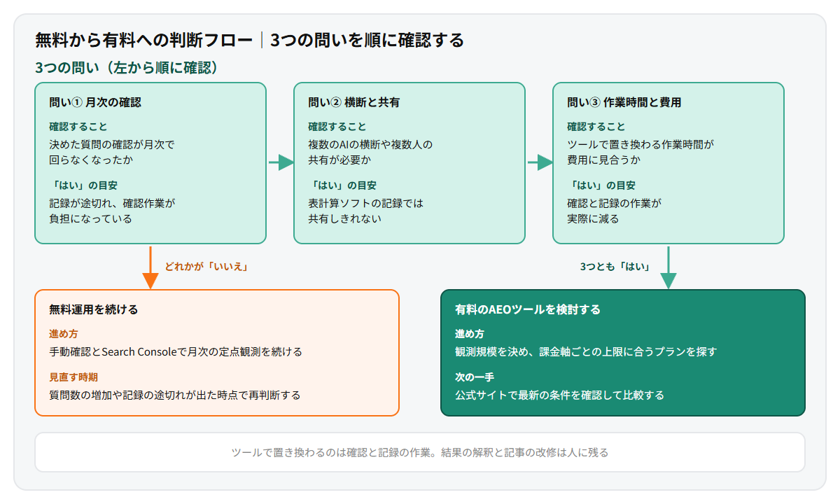Click text '手動確認とSearch Consoleで月次の定点観測を続ける'
The width and height of the screenshot is (840, 504).
(176, 351)
